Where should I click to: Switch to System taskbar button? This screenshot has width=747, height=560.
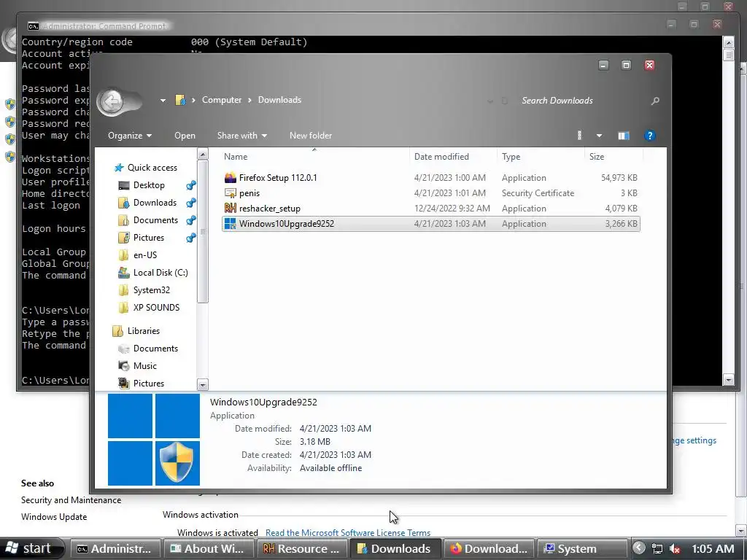pos(582,549)
